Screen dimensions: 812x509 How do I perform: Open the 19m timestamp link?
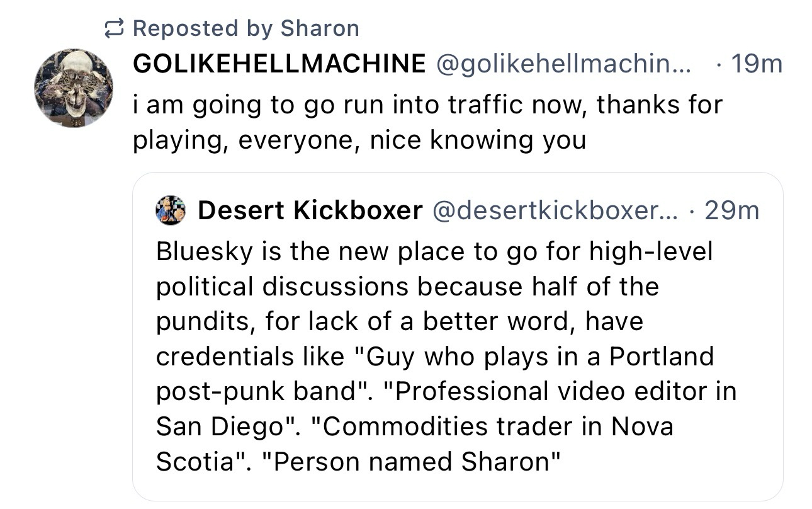[758, 64]
